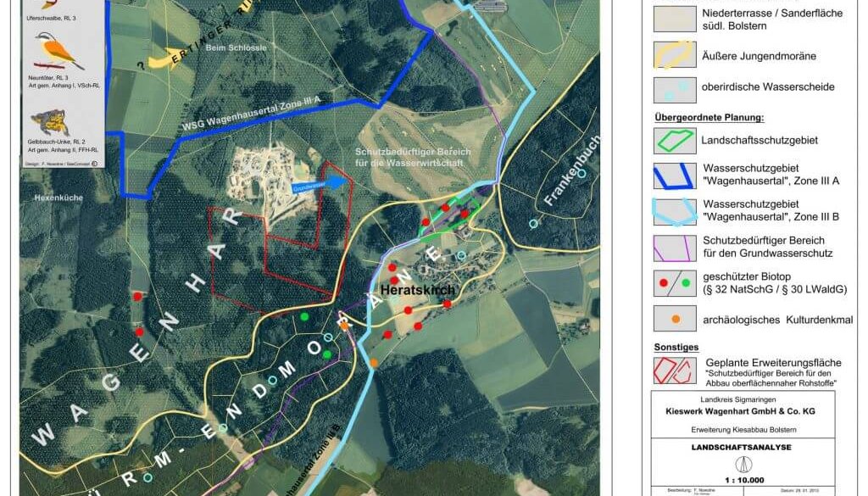
Task: Click the Hexenküche label on the map
Action: (x=58, y=197)
